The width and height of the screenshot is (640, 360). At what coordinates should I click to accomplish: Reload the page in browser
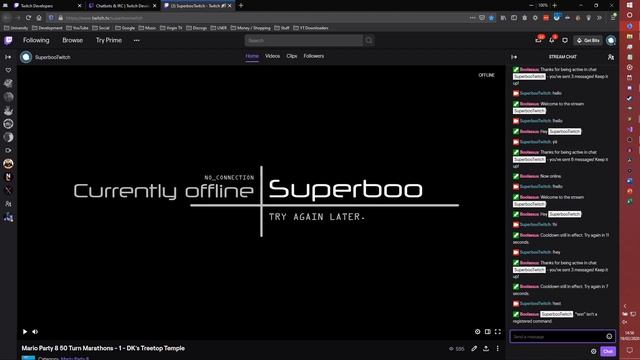28,18
